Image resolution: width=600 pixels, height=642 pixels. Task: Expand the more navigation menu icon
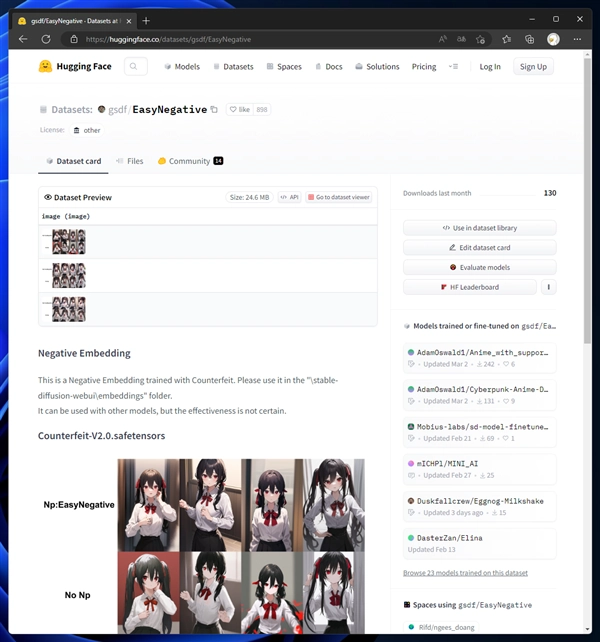tap(453, 66)
